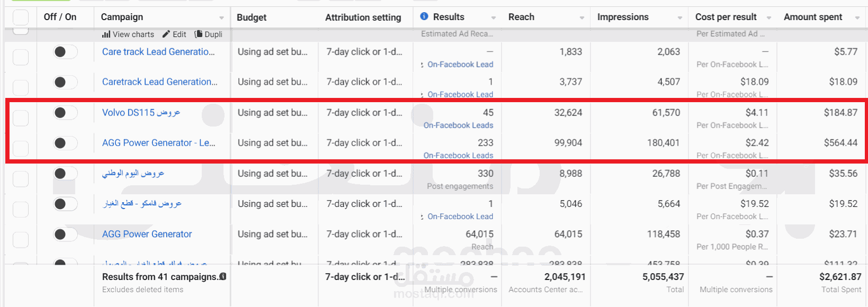The width and height of the screenshot is (868, 307).
Task: Toggle on Caretrack Lead Generation campaign
Action: click(65, 82)
